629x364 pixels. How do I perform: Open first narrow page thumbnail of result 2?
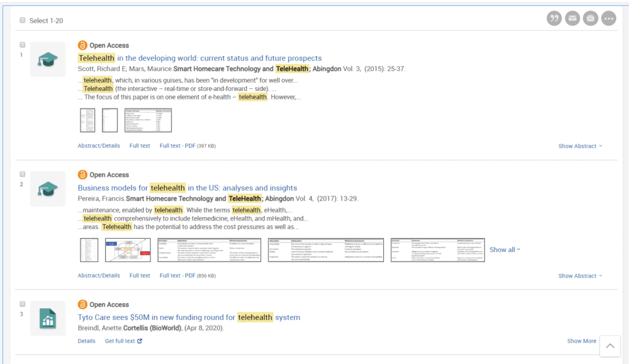[x=89, y=250]
